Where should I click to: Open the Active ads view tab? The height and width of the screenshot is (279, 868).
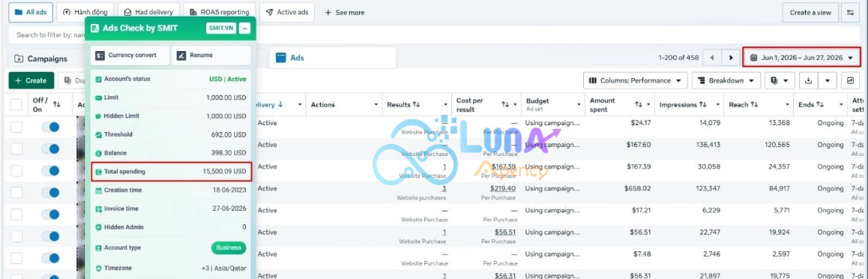287,12
